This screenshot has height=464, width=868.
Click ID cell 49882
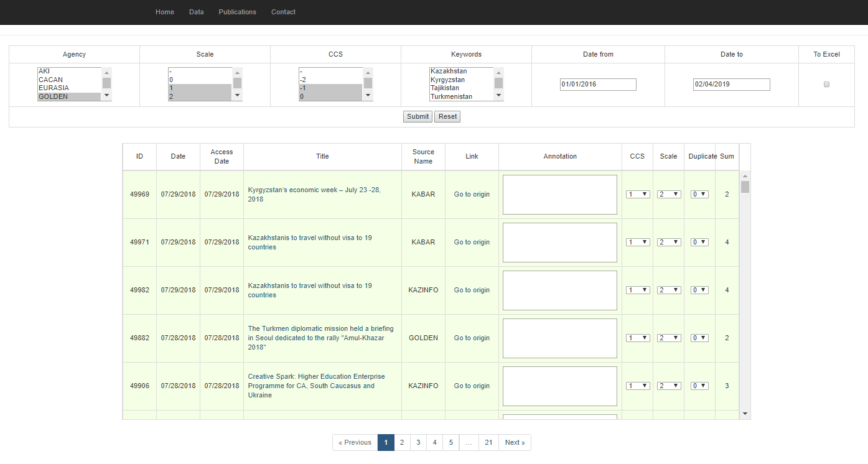(x=139, y=338)
